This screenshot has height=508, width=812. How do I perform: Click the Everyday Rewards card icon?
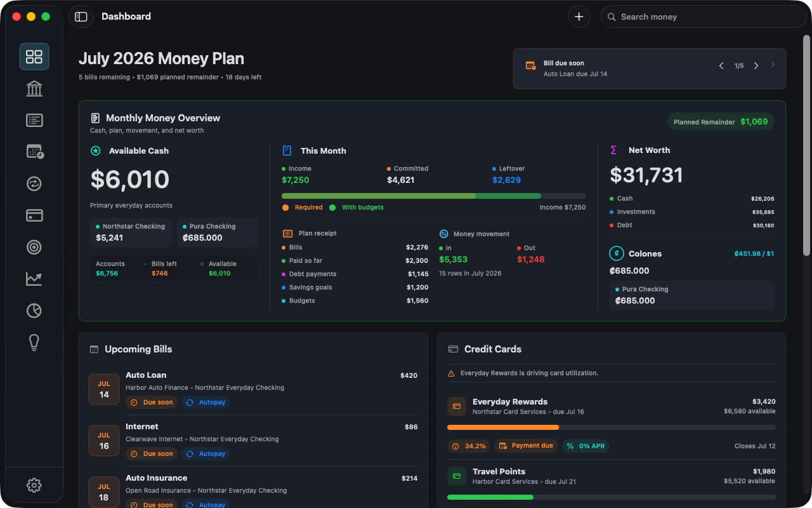point(457,406)
